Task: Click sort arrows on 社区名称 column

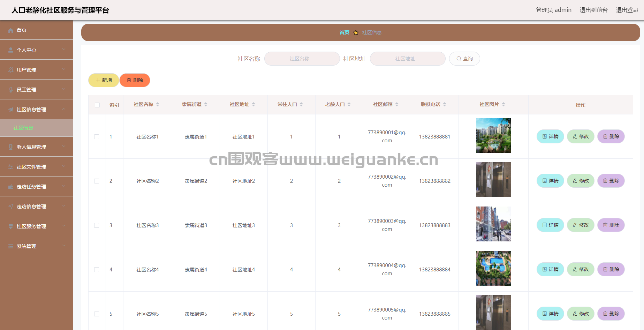Action: pos(158,105)
